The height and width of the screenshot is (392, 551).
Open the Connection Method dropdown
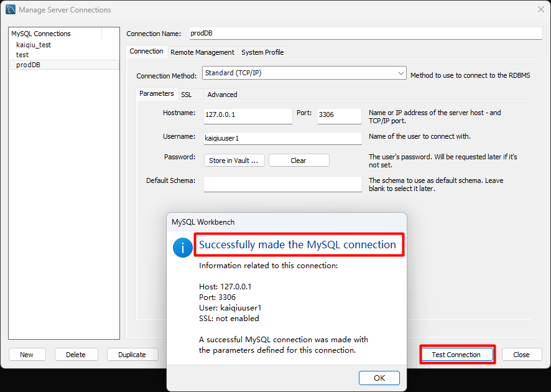[304, 73]
